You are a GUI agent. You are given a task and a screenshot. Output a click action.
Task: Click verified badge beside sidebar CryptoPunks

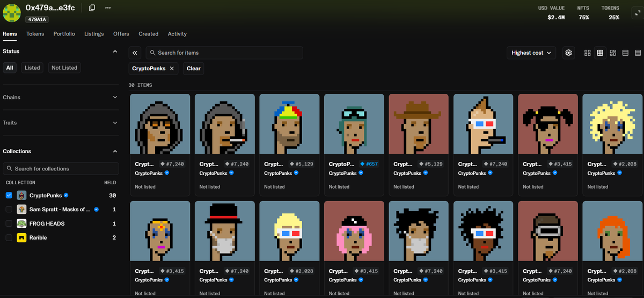pyautogui.click(x=66, y=196)
